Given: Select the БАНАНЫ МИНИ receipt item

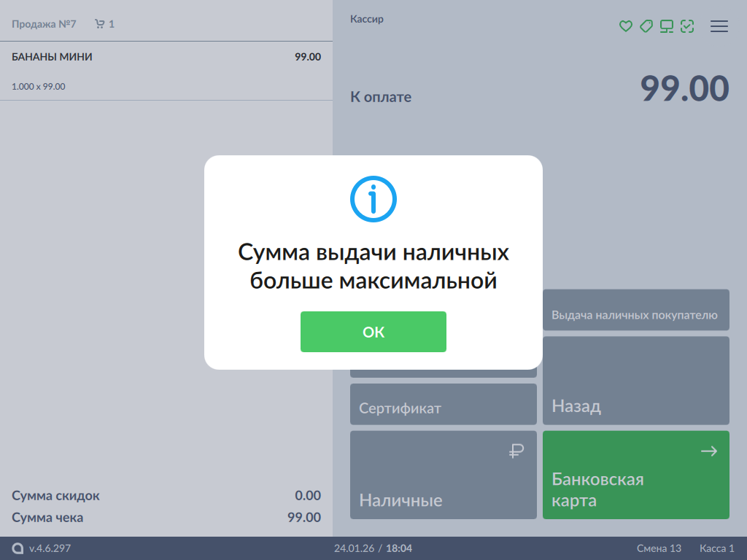Looking at the screenshot, I should [166, 71].
